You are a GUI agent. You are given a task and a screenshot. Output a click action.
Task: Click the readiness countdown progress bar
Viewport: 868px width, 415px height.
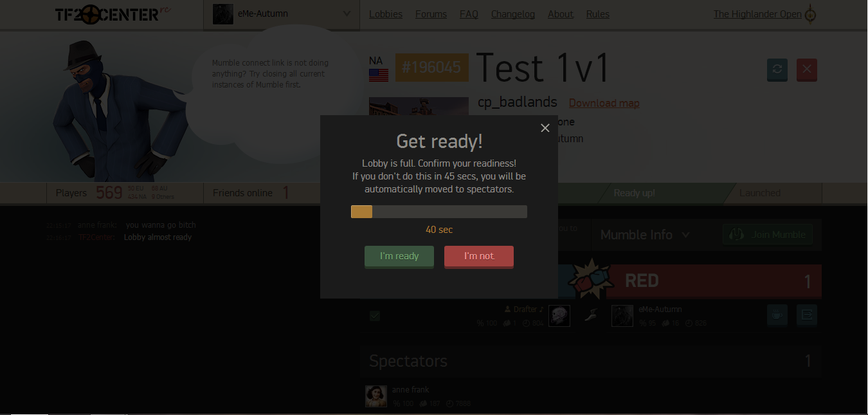[x=439, y=212]
